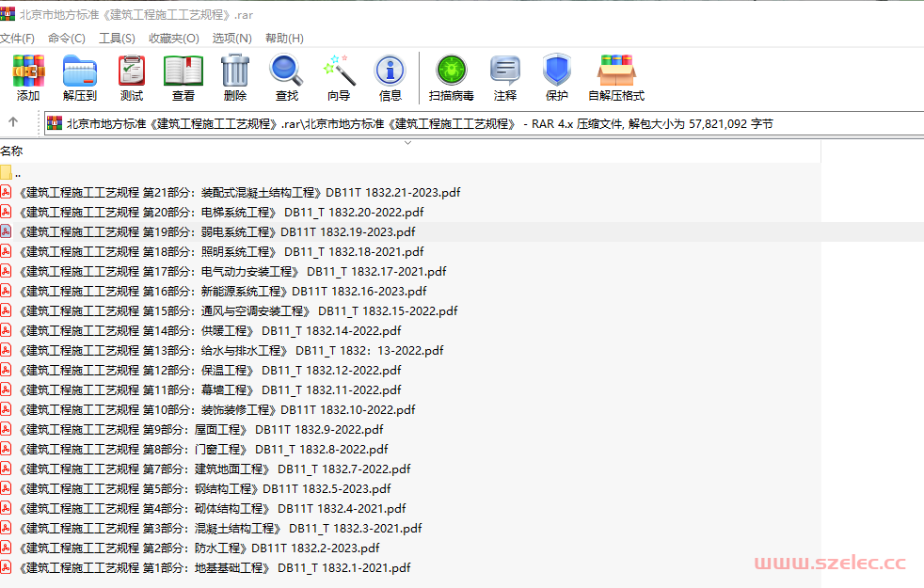Click the archive icon in the address bar
Screen dimensions: 924x588
click(x=55, y=123)
